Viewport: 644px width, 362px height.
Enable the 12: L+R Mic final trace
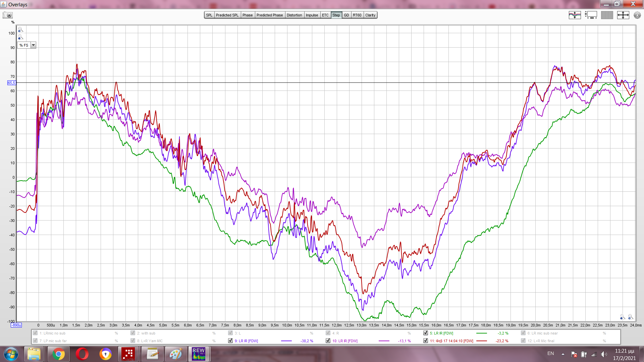click(x=523, y=341)
